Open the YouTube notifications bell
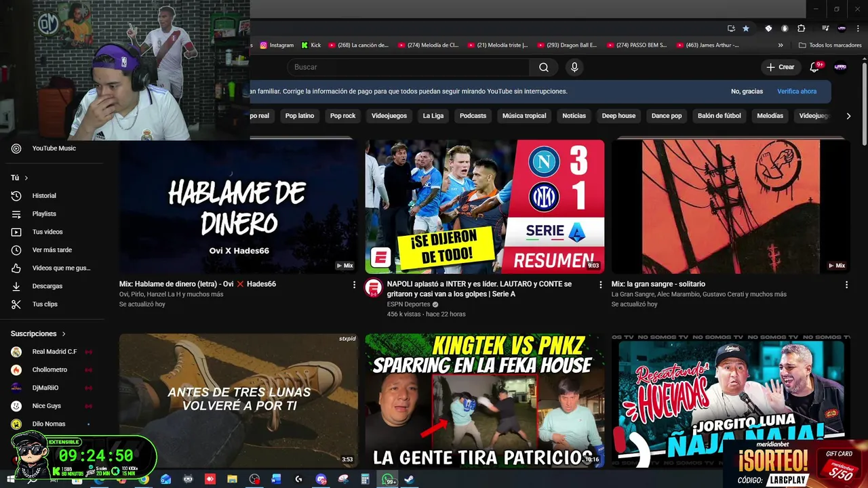868x488 pixels. click(816, 67)
